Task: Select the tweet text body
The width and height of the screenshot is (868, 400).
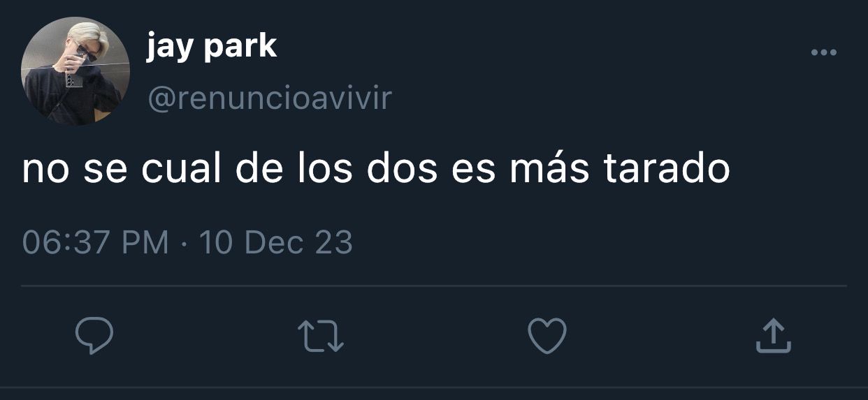Action: [376, 170]
